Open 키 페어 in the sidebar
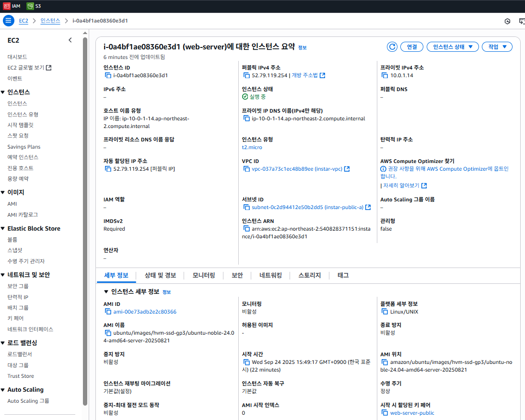Viewport: 525px width, 420px height. point(15,318)
